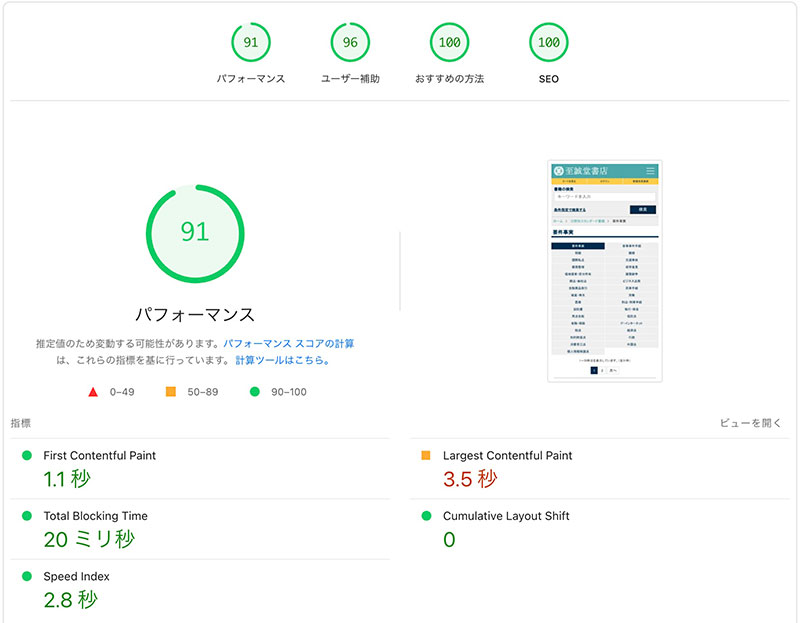
Task: Click the red triangle 0–49 legend icon
Action: (93, 392)
